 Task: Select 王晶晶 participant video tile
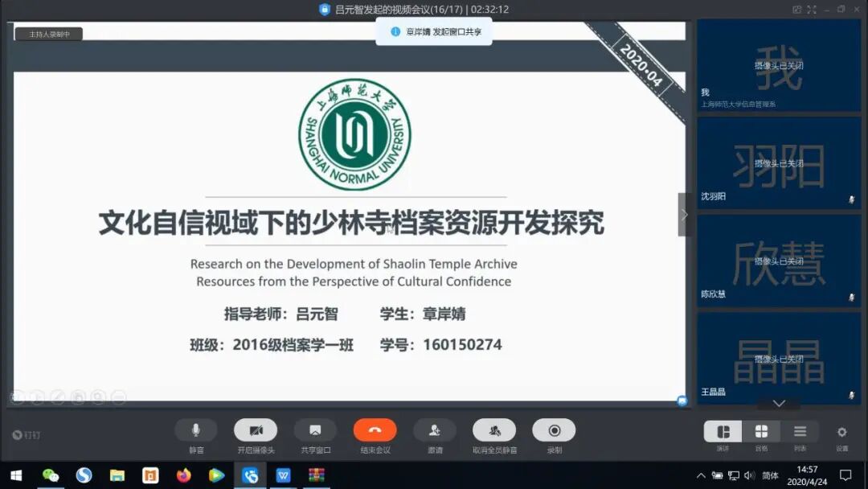pyautogui.click(x=778, y=358)
